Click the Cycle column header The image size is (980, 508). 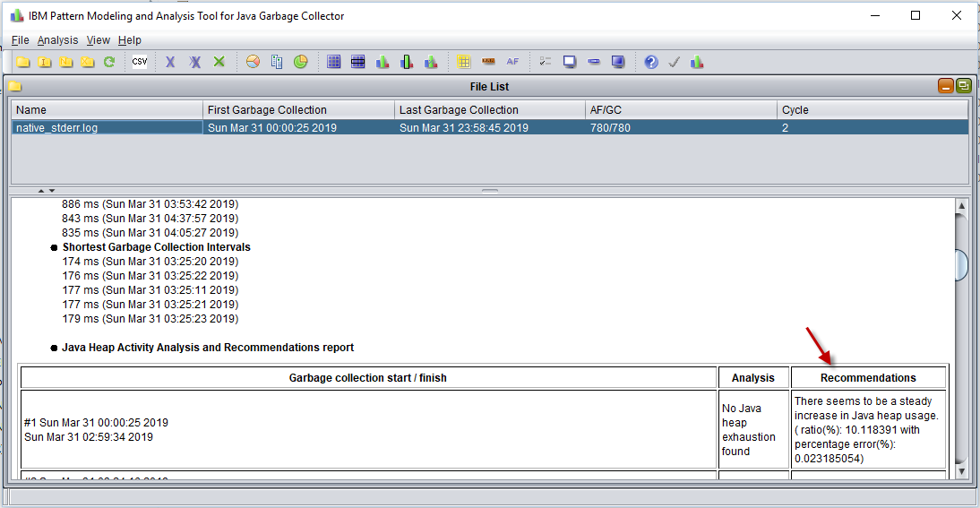[873, 110]
